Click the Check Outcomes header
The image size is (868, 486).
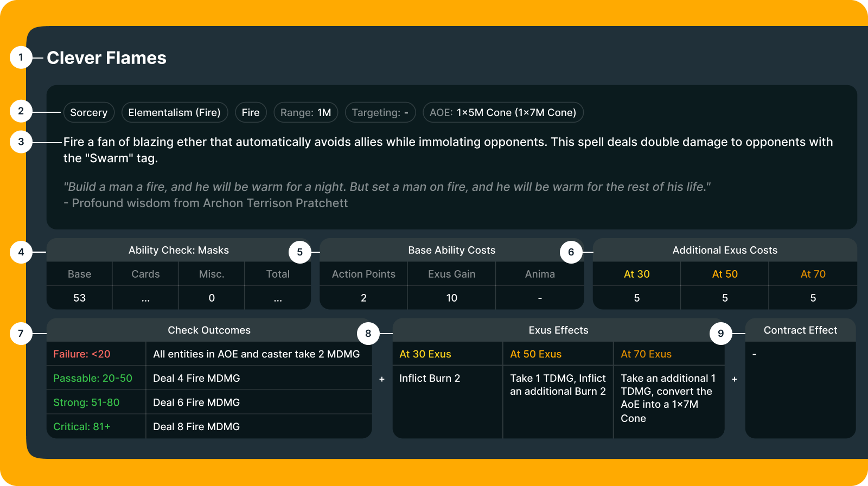(209, 330)
